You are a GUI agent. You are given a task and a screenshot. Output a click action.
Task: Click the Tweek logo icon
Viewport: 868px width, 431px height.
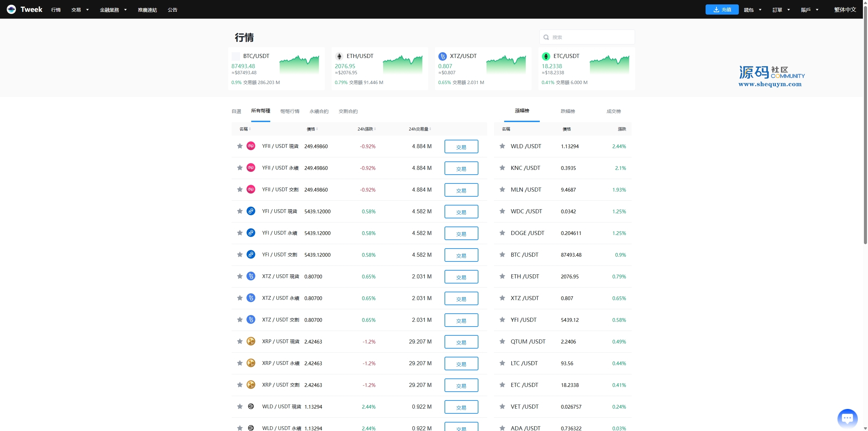[11, 9]
